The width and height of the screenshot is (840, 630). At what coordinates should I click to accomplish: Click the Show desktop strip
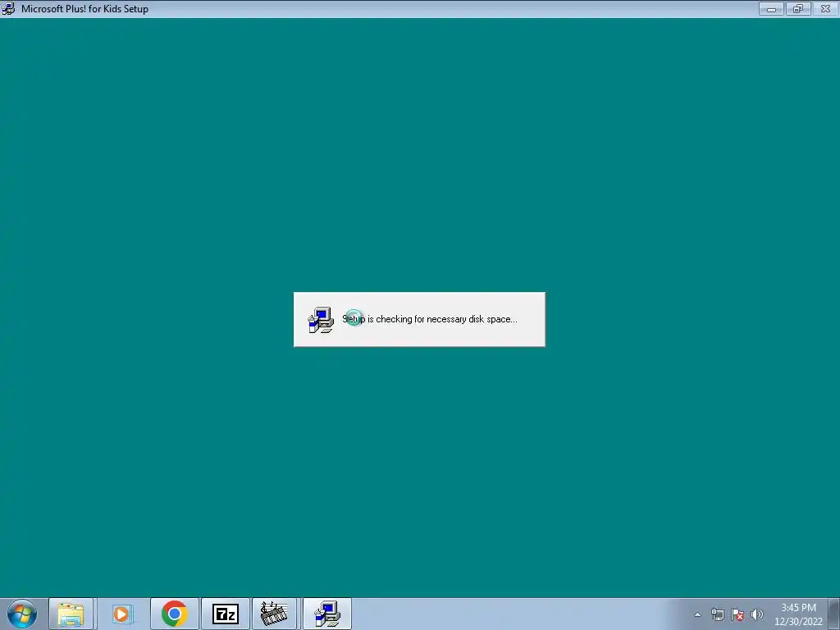834,614
